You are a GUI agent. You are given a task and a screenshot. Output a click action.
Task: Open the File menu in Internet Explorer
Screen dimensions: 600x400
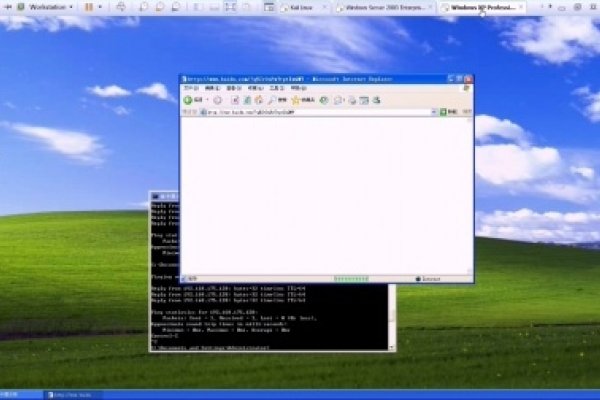[x=191, y=88]
